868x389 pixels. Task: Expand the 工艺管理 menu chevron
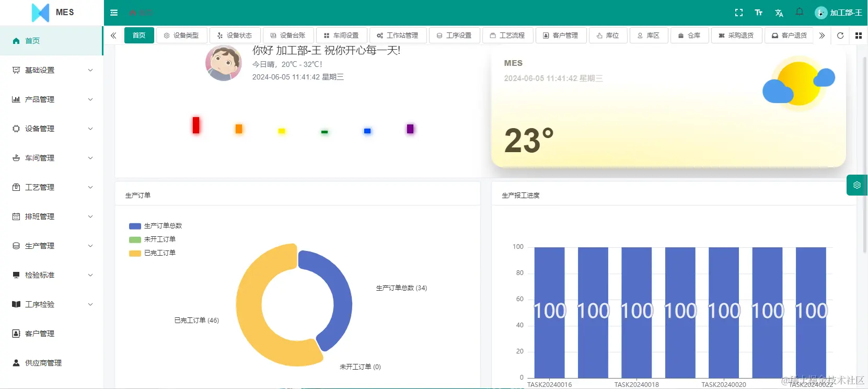tap(90, 187)
